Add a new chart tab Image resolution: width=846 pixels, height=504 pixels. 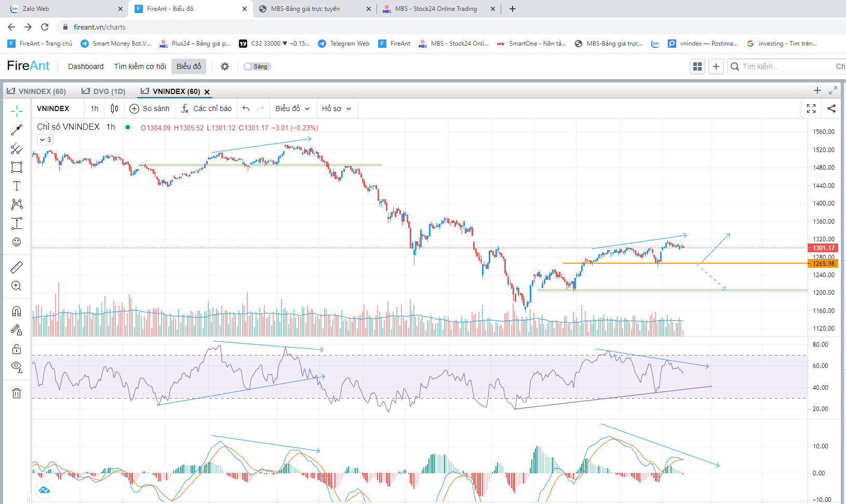pyautogui.click(x=817, y=90)
